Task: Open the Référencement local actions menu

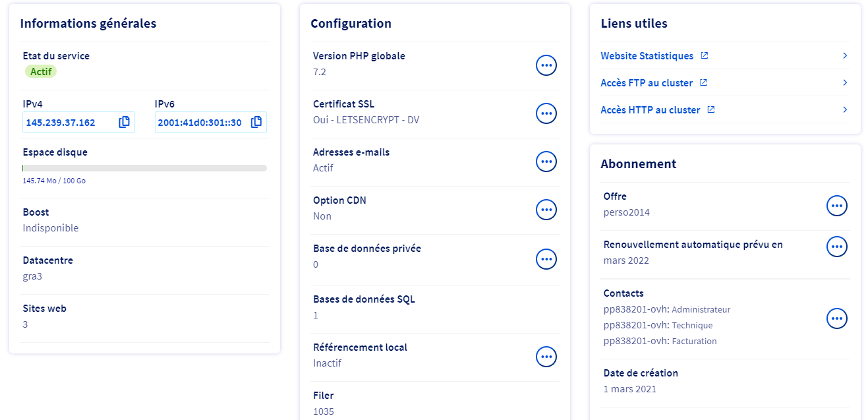Action: 546,357
